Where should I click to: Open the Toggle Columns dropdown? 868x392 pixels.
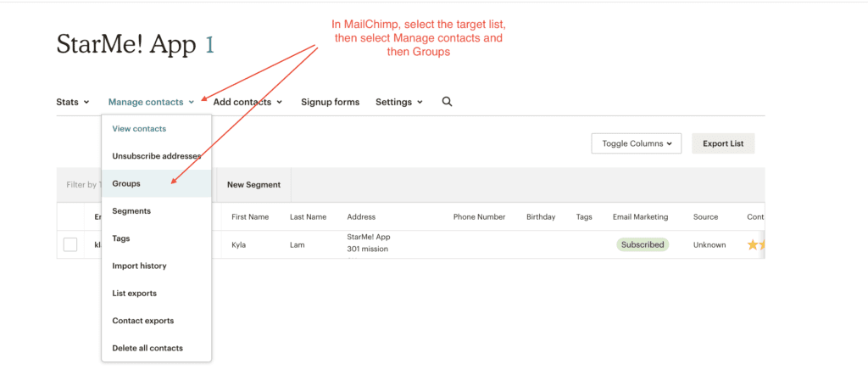[637, 143]
